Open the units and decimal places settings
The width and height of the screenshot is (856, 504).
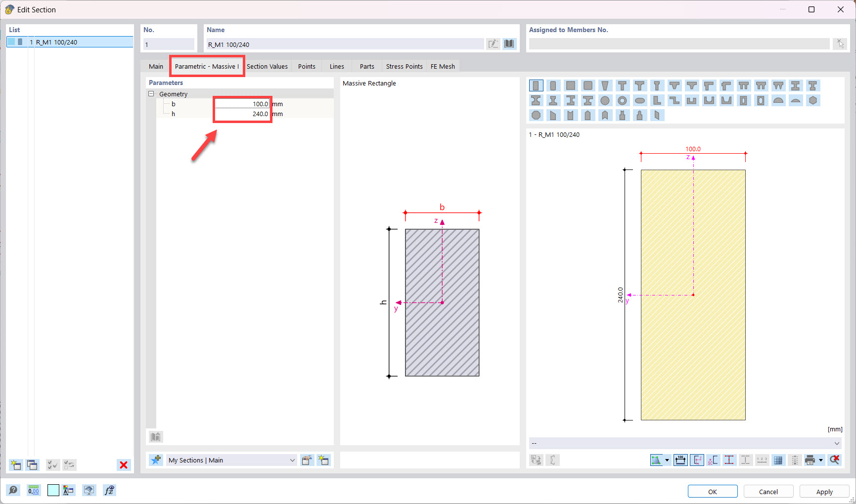[34, 490]
